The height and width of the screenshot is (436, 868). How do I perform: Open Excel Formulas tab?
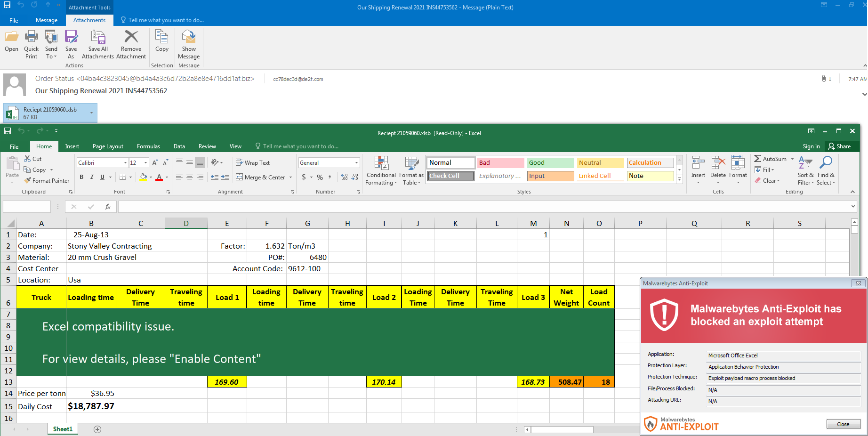(x=148, y=146)
